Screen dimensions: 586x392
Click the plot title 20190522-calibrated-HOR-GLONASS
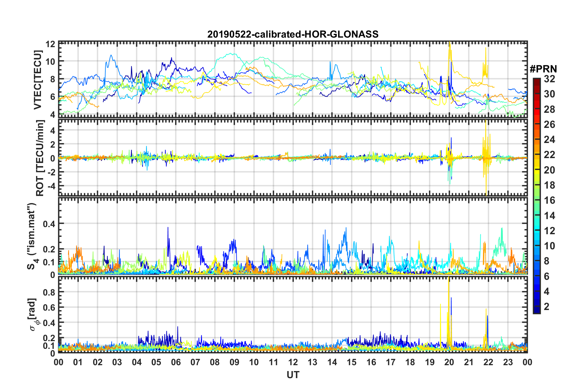[293, 34]
